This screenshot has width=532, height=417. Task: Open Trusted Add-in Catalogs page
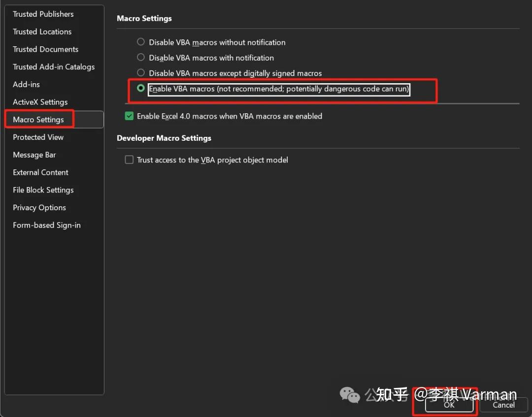coord(54,66)
